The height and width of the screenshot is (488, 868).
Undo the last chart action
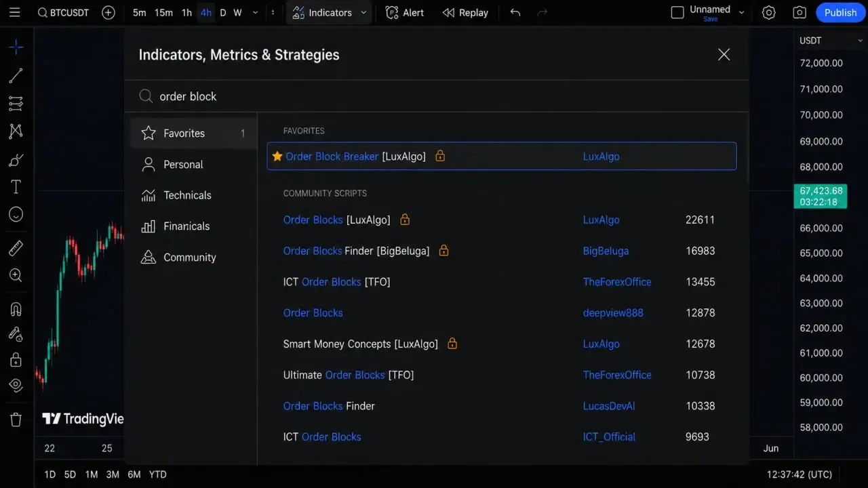pyautogui.click(x=515, y=13)
